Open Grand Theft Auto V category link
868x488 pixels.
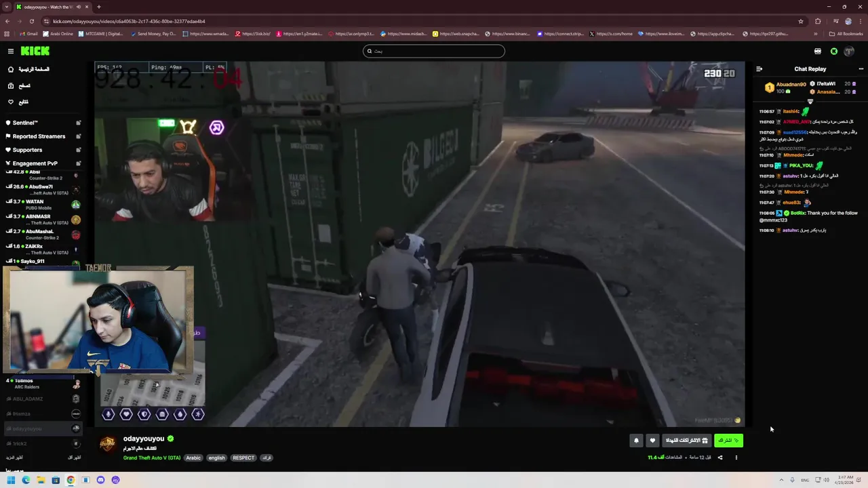tap(152, 457)
